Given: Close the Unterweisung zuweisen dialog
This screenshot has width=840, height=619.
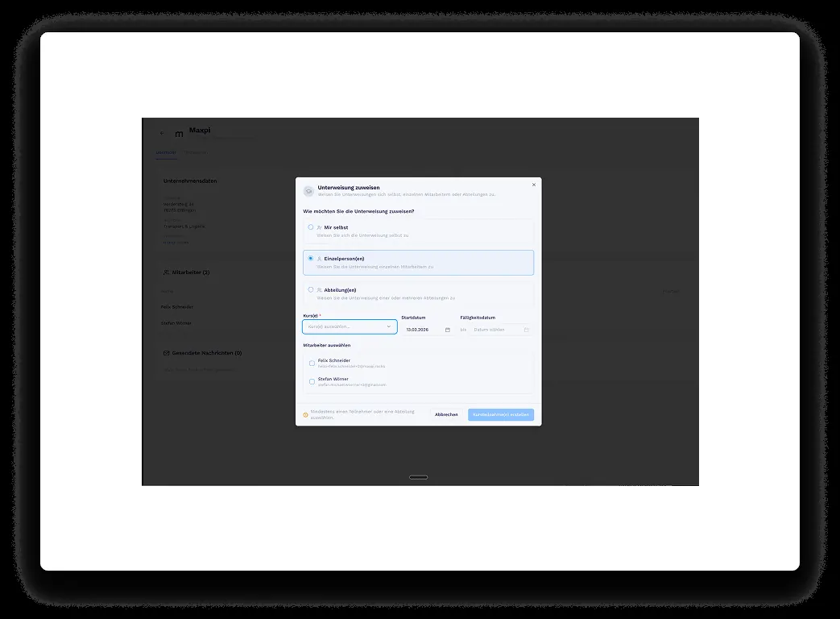Looking at the screenshot, I should coord(534,185).
